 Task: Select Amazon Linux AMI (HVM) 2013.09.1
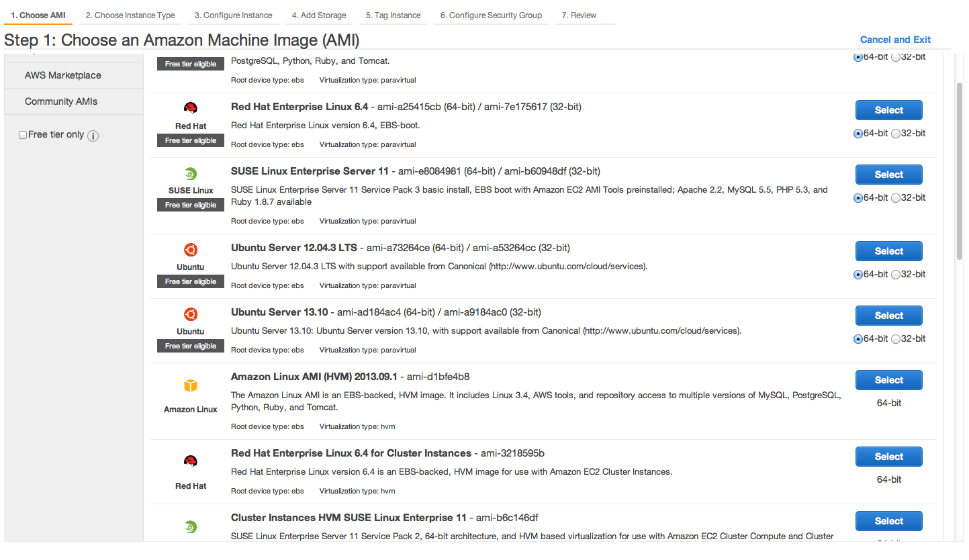(888, 380)
